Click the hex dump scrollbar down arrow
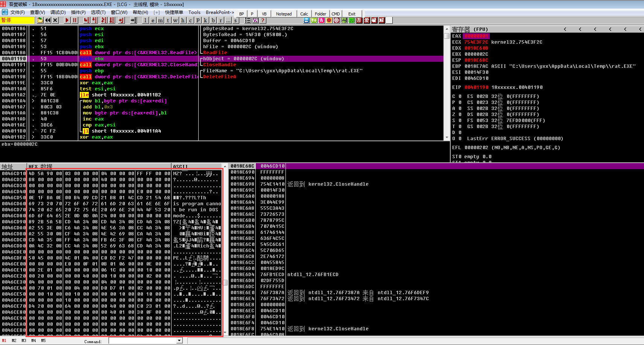644x345 pixels. coord(225,333)
